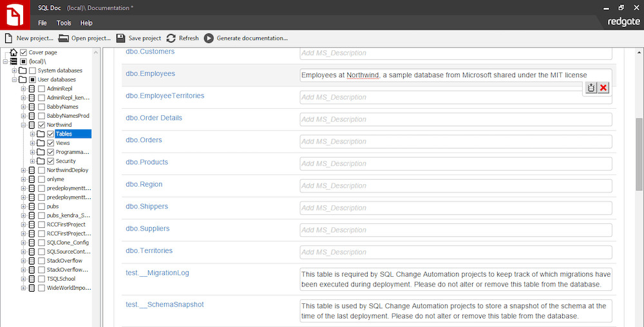The width and height of the screenshot is (644, 327).
Task: Click the Cover page home icon
Action: tap(14, 52)
